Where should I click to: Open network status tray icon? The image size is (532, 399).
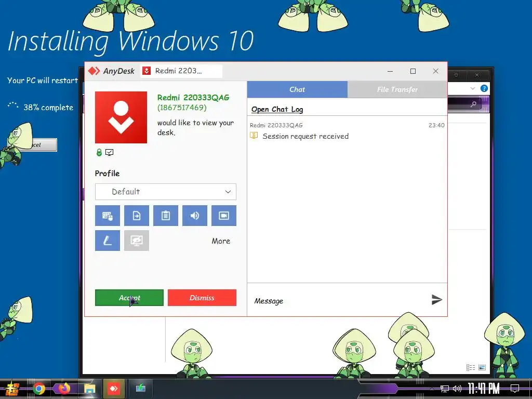(x=445, y=389)
